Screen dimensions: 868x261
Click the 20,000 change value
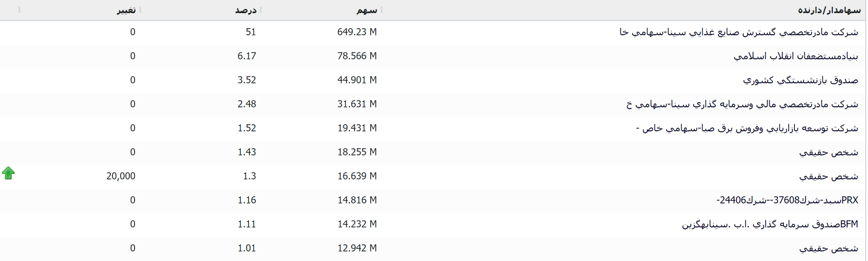tap(121, 176)
